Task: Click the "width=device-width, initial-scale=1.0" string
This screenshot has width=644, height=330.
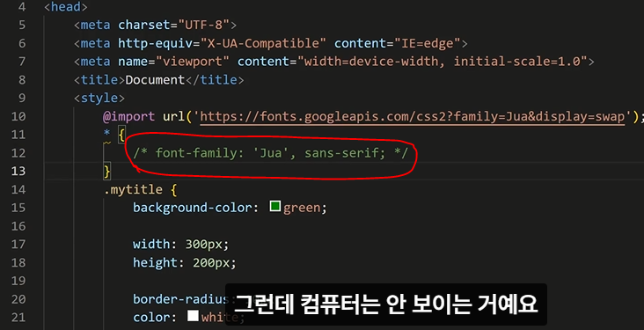Action: point(443,62)
